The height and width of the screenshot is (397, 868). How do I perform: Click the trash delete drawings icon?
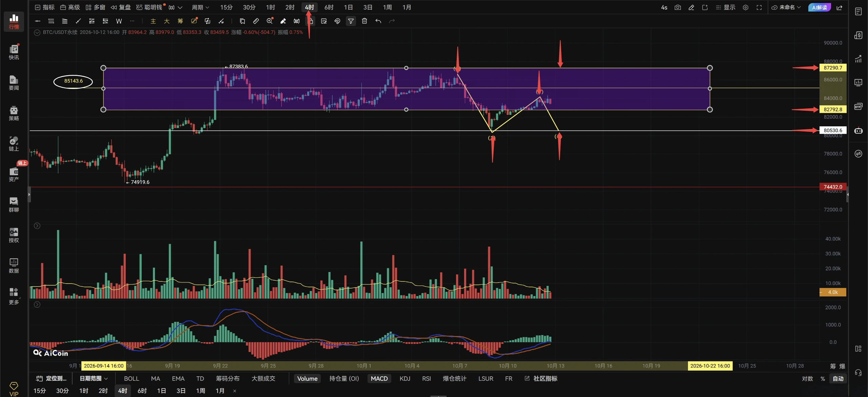(364, 21)
